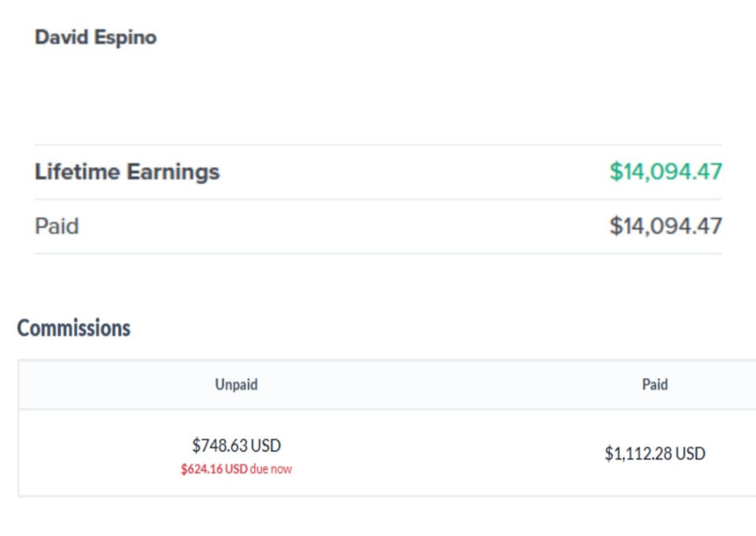
Task: Click the $748.63 unpaid commission amount
Action: [220, 445]
